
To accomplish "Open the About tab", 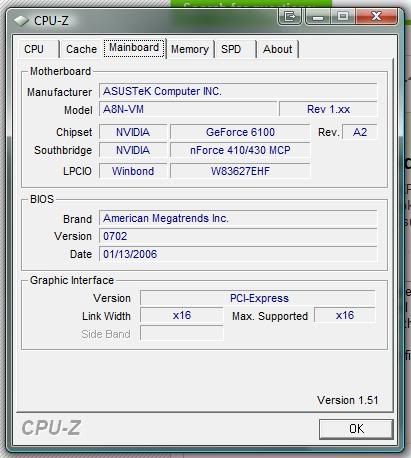I will tap(277, 49).
